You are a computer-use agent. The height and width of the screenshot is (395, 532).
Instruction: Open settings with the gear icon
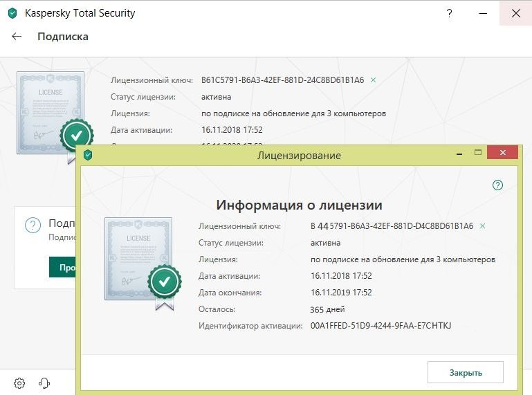(19, 383)
